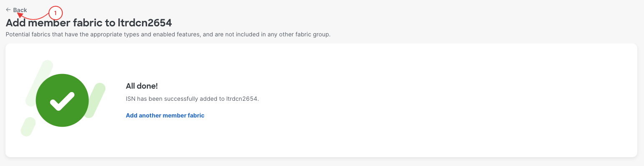Click the green success checkmark circle
Viewport: 644px width, 166px height.
(62, 101)
